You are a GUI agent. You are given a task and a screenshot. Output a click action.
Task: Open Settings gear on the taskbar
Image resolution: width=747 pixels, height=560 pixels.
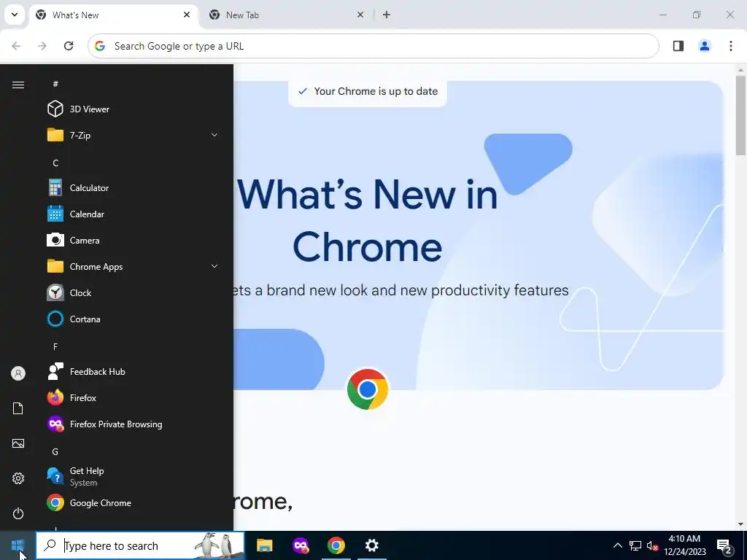click(x=371, y=545)
